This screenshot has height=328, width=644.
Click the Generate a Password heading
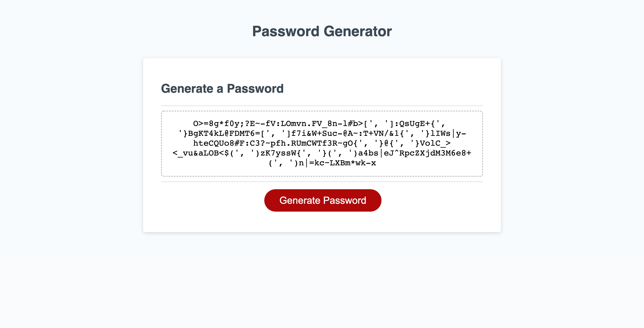[x=222, y=88]
